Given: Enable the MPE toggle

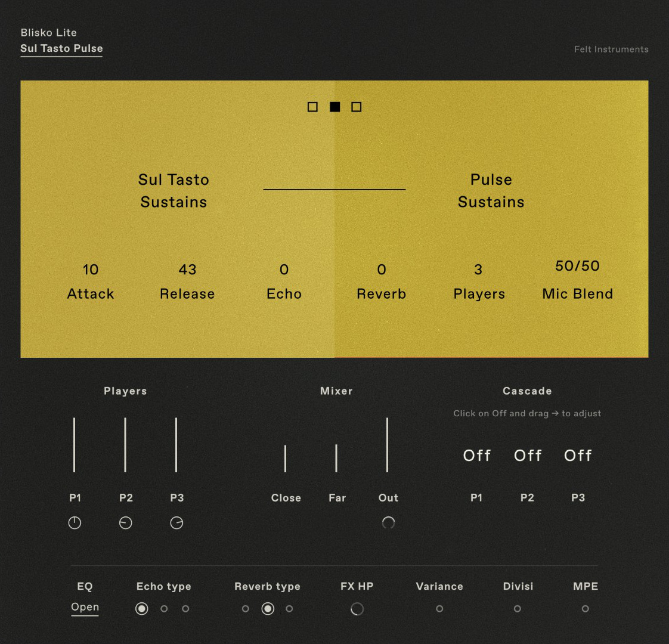Looking at the screenshot, I should pyautogui.click(x=586, y=609).
